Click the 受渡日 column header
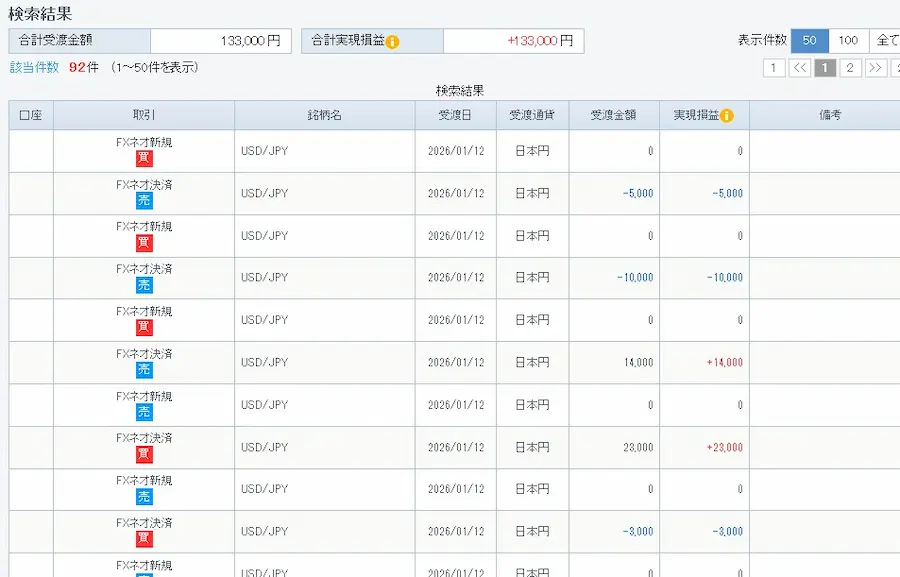This screenshot has height=577, width=900. 457,115
